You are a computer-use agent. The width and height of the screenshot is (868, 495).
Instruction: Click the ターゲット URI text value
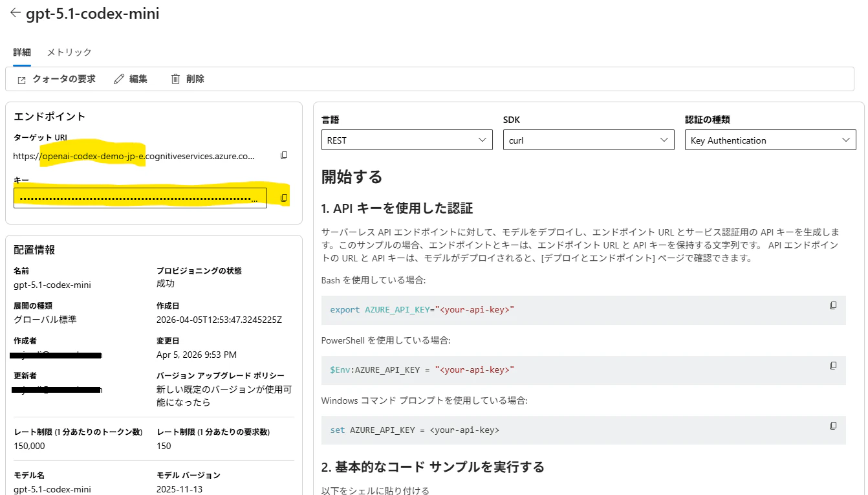tap(134, 156)
